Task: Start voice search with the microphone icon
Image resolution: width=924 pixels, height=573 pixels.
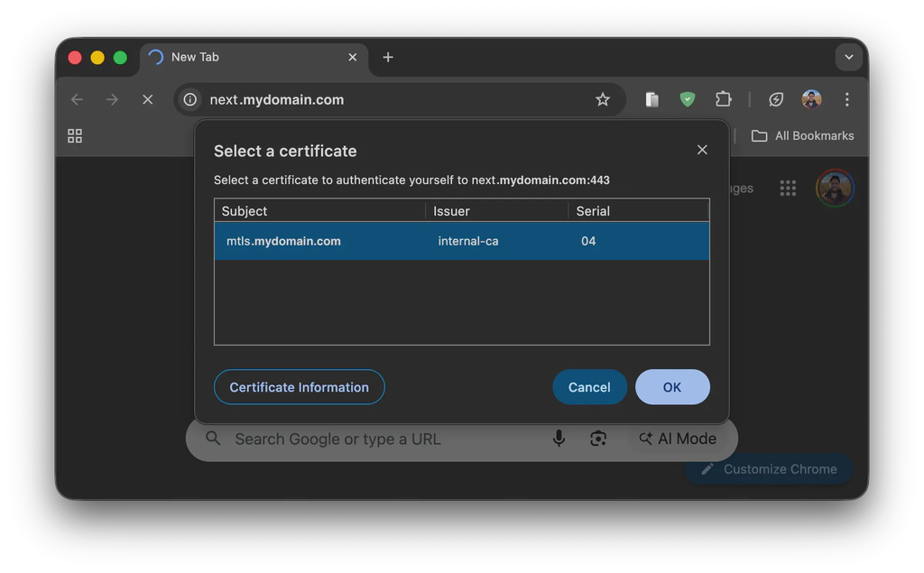Action: coord(559,439)
